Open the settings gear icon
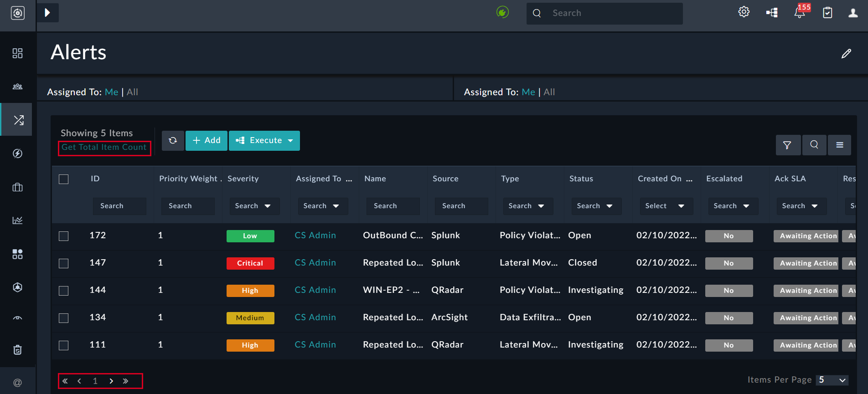The width and height of the screenshot is (868, 394). (x=744, y=12)
